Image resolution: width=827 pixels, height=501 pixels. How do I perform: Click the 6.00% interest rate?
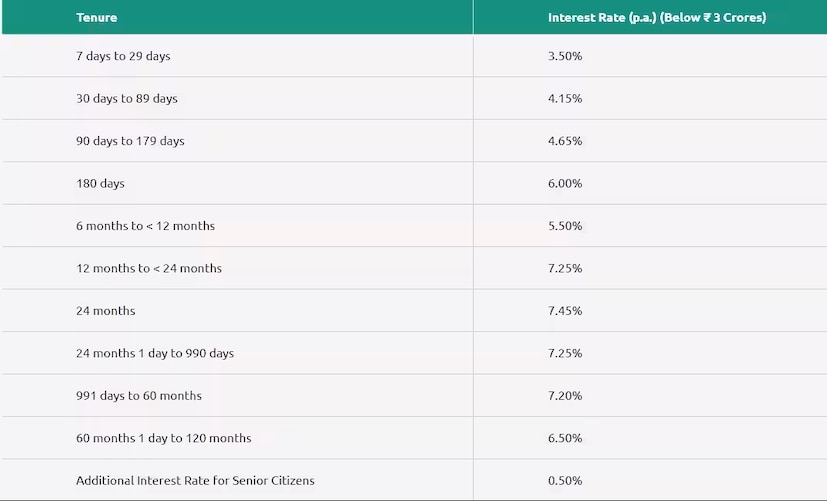(x=565, y=184)
